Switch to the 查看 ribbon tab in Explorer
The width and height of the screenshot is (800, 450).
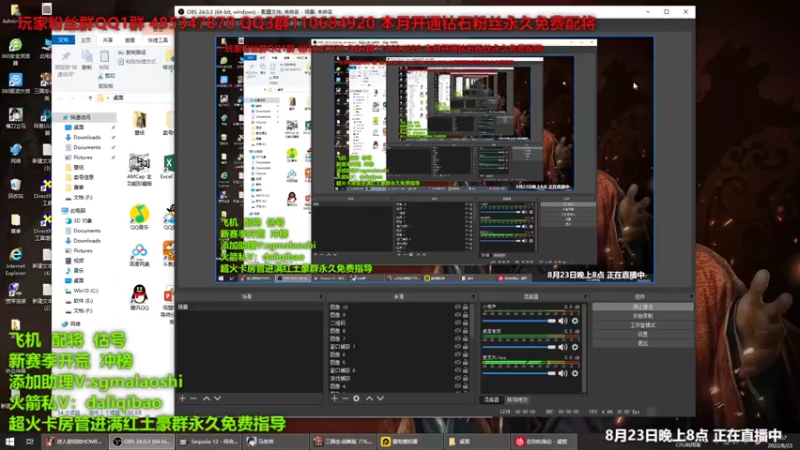130,40
